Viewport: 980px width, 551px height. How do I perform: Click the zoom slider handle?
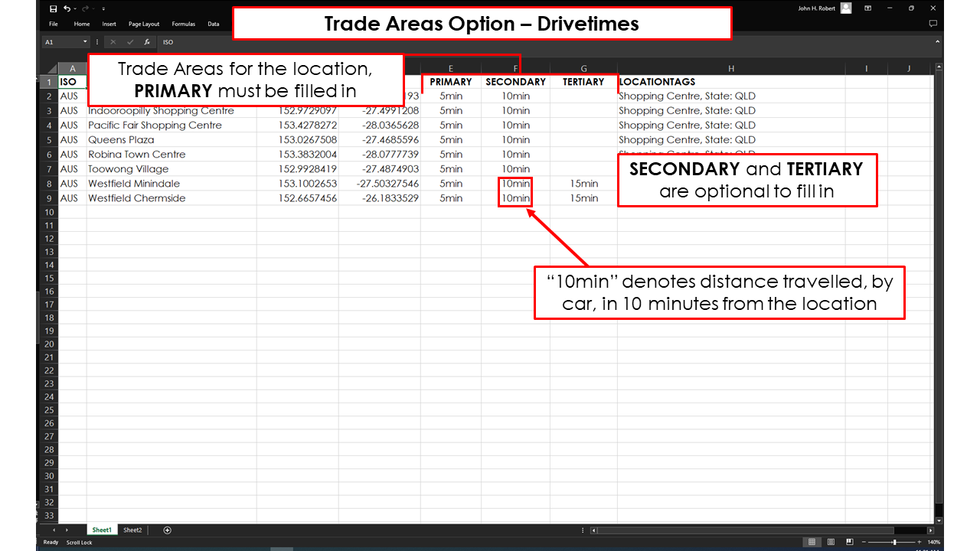coord(894,542)
